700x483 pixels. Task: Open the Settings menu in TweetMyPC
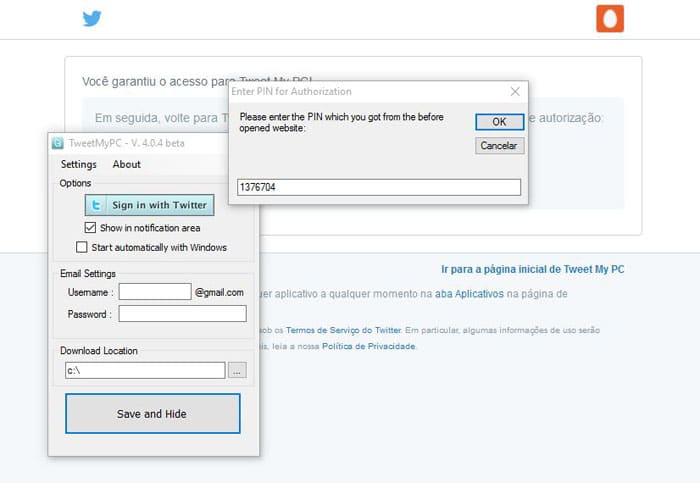point(79,164)
